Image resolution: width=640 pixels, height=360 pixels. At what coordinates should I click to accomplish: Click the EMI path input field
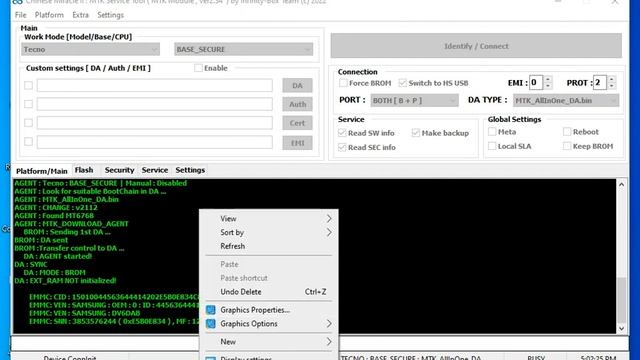(155, 142)
